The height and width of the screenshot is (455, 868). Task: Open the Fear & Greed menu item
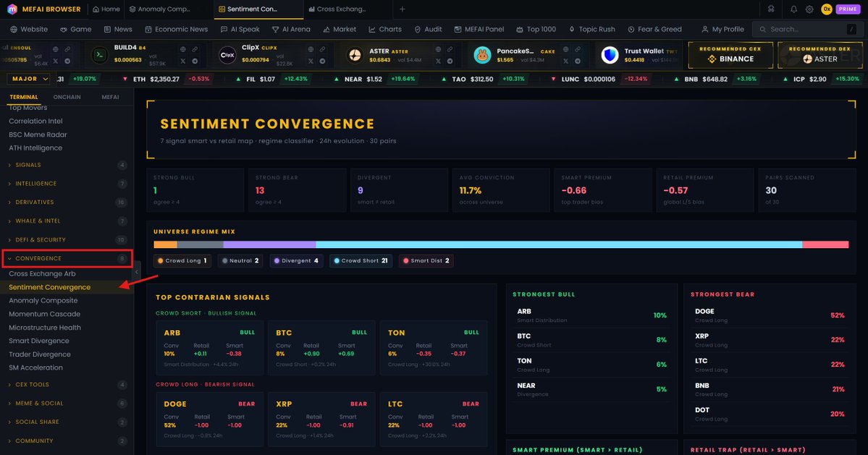click(x=654, y=30)
